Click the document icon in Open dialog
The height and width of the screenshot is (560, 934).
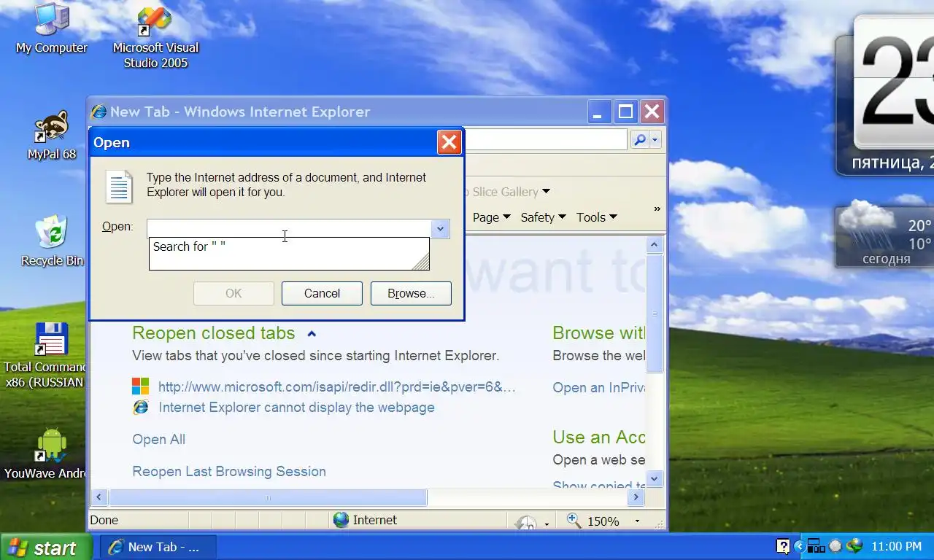click(119, 187)
